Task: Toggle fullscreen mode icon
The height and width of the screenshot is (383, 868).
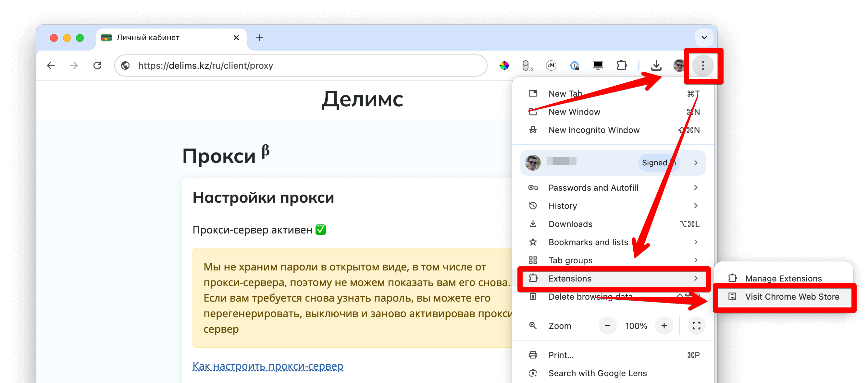Action: (x=696, y=326)
